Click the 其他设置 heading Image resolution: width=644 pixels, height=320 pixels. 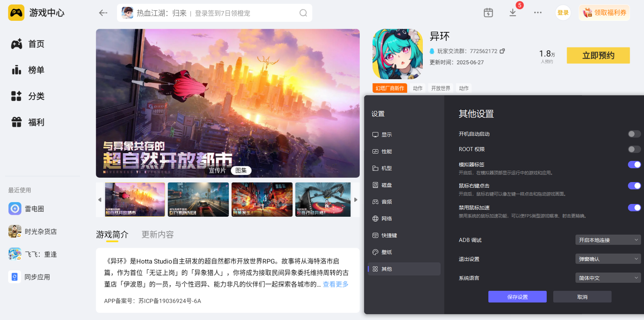tap(476, 114)
